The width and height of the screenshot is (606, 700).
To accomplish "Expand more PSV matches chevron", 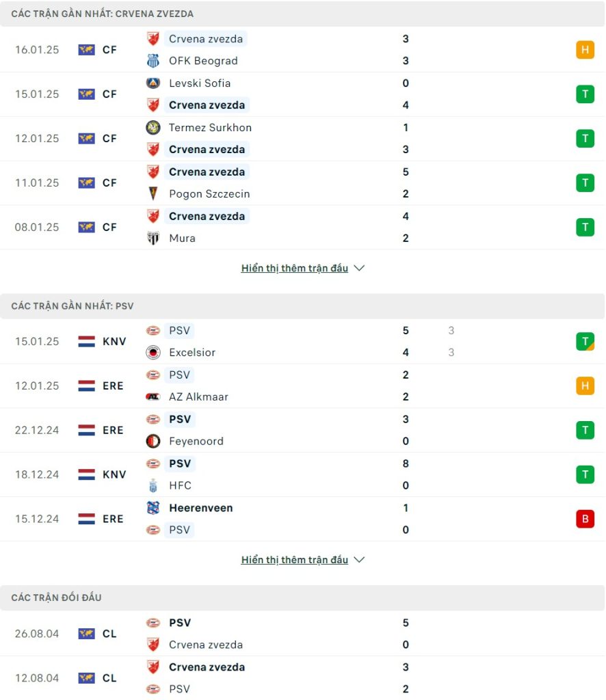I will click(x=359, y=559).
